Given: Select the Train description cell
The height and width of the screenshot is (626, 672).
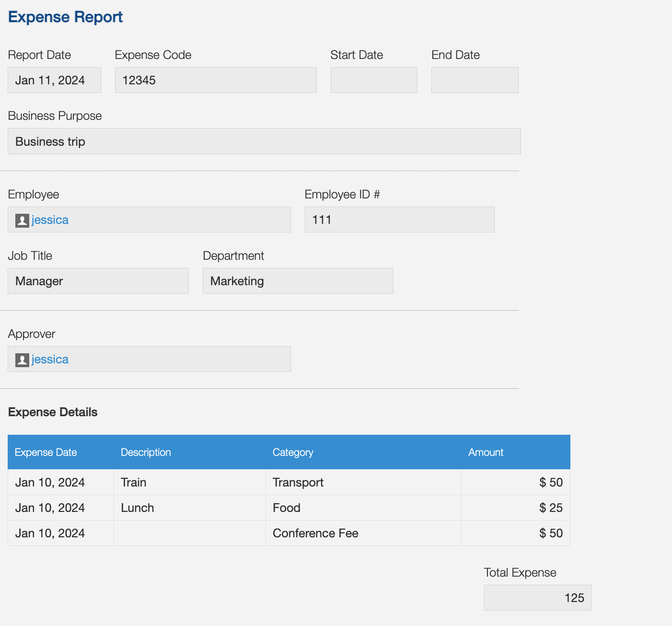Looking at the screenshot, I should (133, 482).
